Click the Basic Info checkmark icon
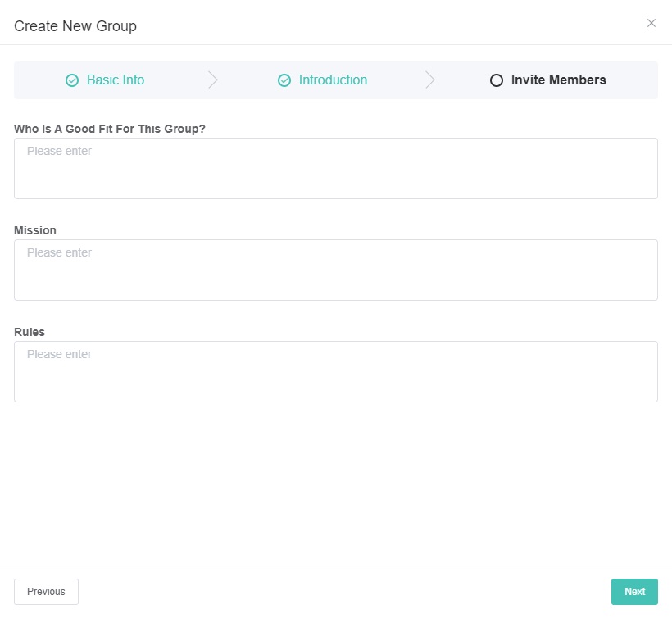This screenshot has width=672, height=618. tap(72, 80)
